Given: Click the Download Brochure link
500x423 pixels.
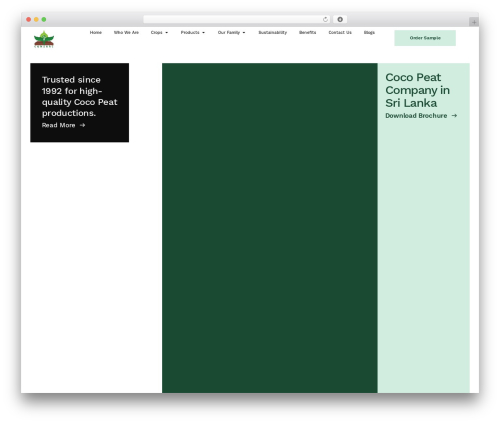Looking at the screenshot, I should (x=416, y=116).
